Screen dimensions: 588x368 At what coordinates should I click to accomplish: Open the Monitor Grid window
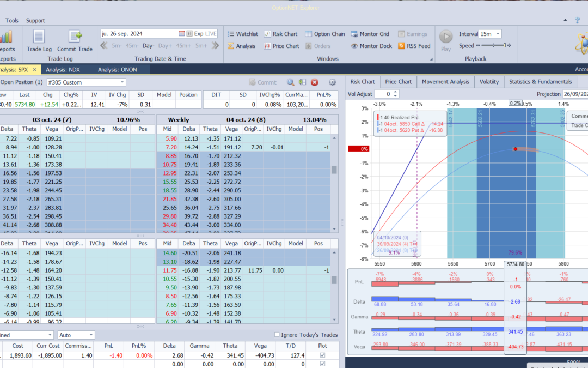click(370, 34)
